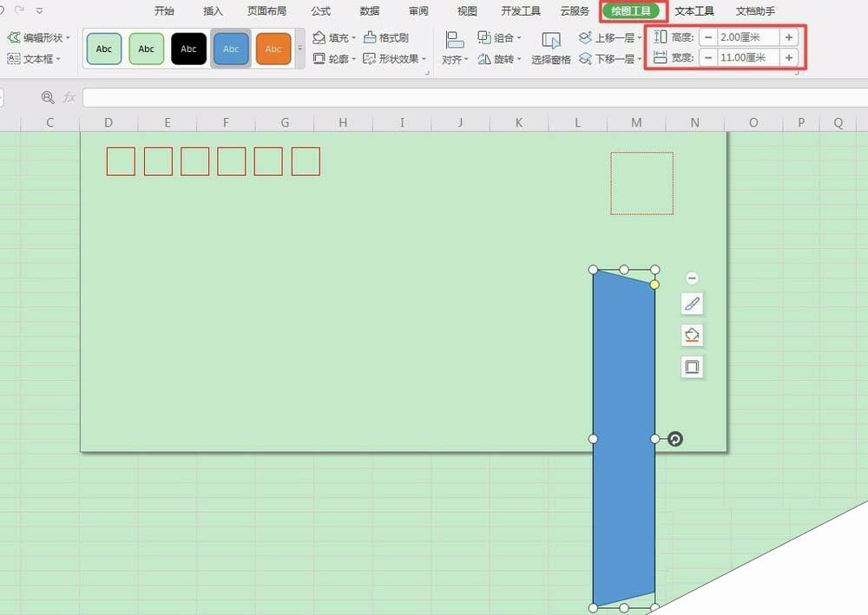Switch to the 文本工具 ribbon tab
Viewport: 868px width, 615px height.
(x=694, y=11)
